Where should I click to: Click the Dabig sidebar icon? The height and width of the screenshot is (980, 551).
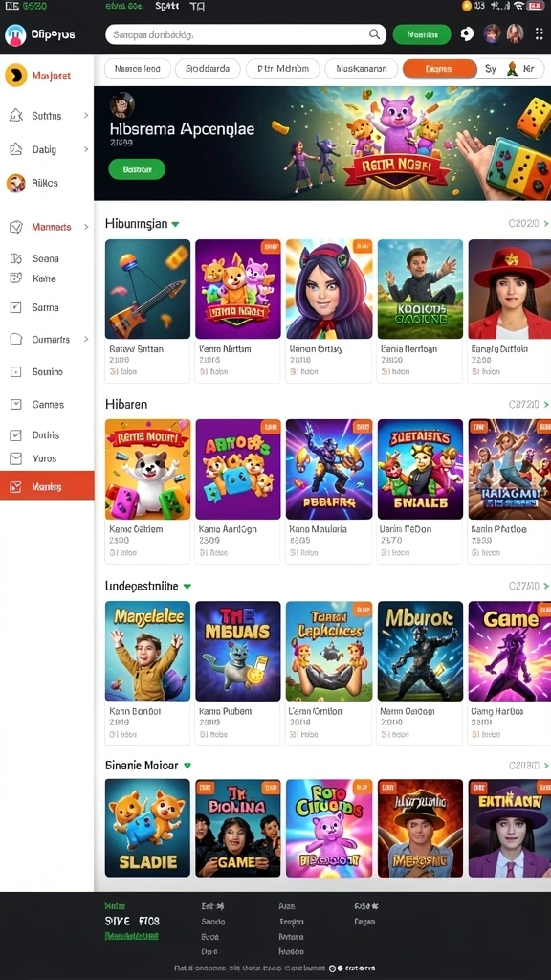click(x=15, y=149)
